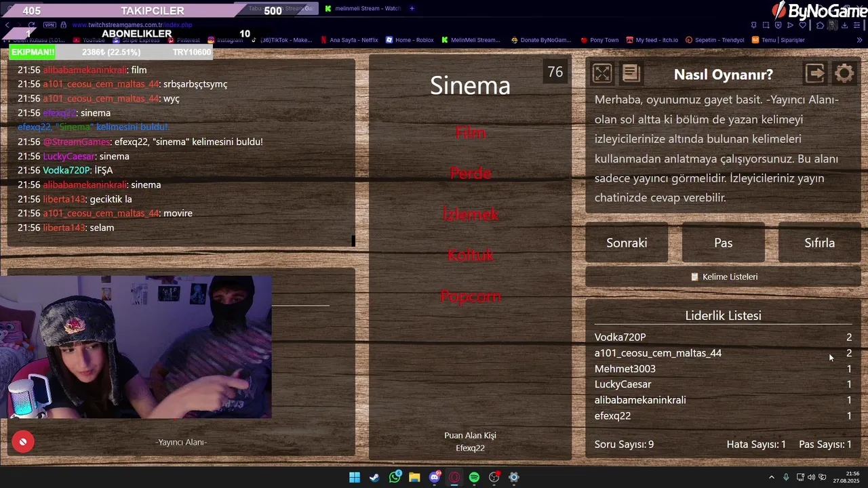This screenshot has width=868, height=488.
Task: Open Steam from the taskbar
Action: tap(374, 477)
